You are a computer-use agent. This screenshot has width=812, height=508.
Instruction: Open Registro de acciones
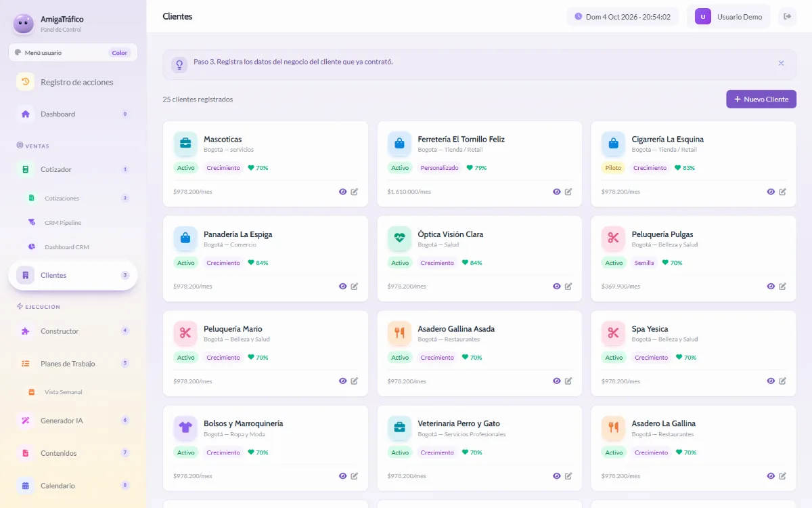tap(73, 82)
